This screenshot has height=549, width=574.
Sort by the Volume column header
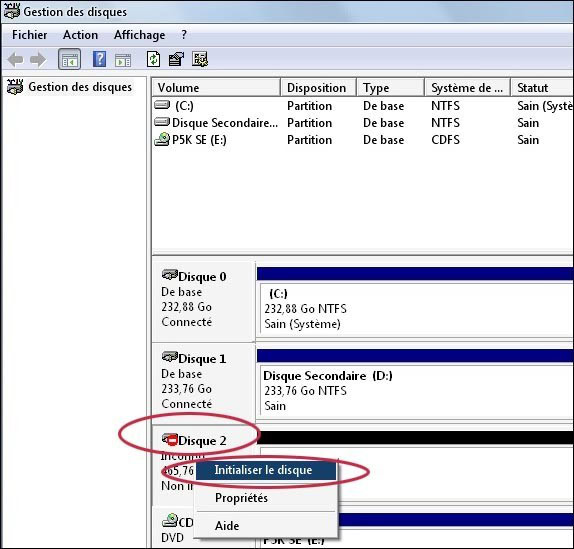[216, 88]
